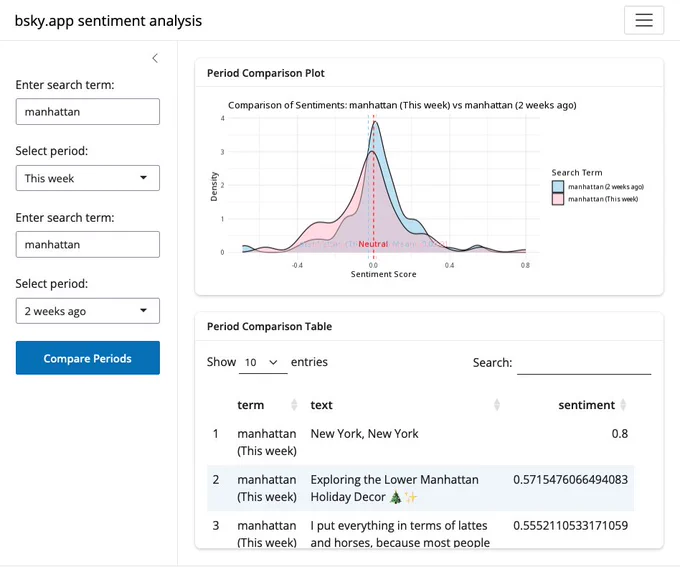
Task: Focus the first manhattan search term field
Action: coord(88,111)
